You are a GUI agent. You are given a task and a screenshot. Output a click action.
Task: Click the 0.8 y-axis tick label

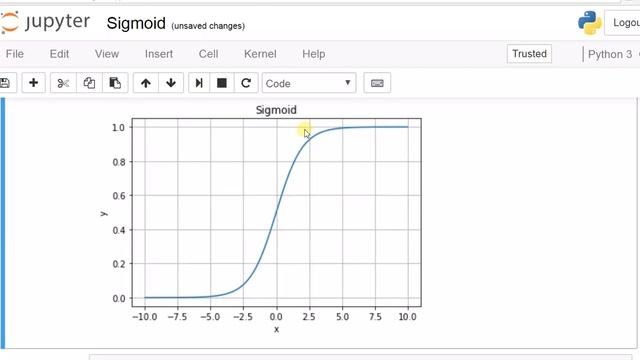(x=119, y=162)
